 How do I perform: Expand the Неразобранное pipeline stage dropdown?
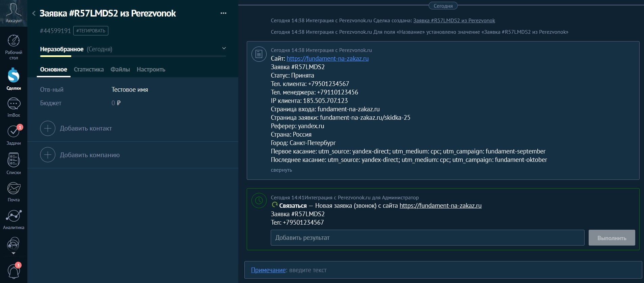point(224,49)
